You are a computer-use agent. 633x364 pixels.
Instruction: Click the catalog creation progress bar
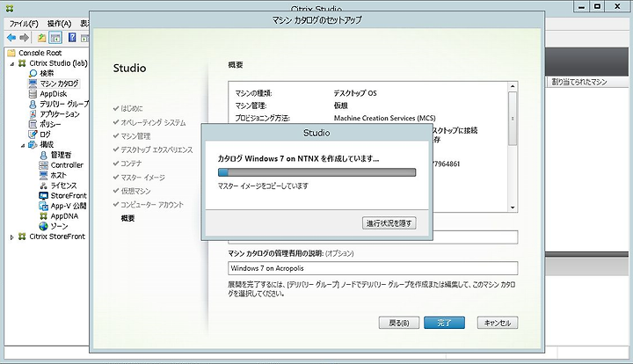[316, 172]
